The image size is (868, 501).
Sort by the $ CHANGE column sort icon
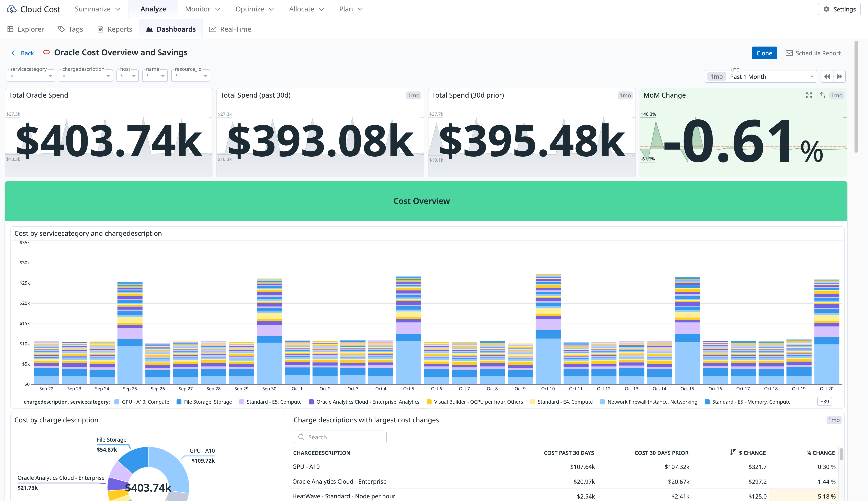[733, 452]
